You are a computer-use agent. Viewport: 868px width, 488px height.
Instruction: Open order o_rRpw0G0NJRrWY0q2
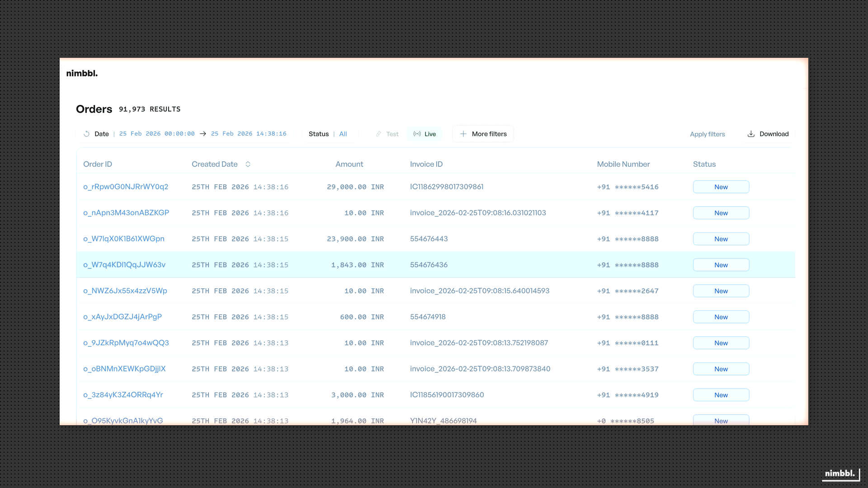pyautogui.click(x=125, y=187)
